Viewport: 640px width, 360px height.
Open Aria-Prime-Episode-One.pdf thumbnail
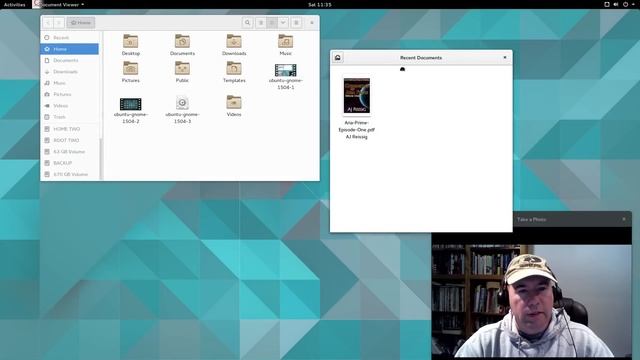[357, 96]
